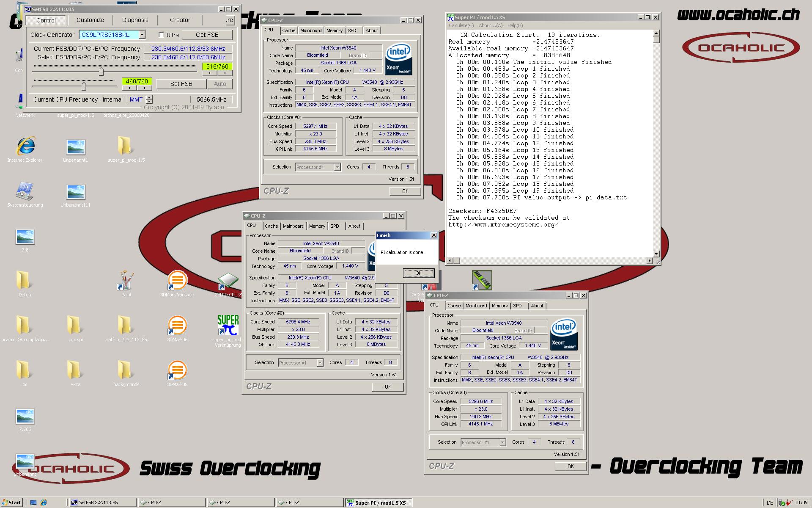The height and width of the screenshot is (508, 812).
Task: Open the ocx spi folder
Action: point(74,325)
